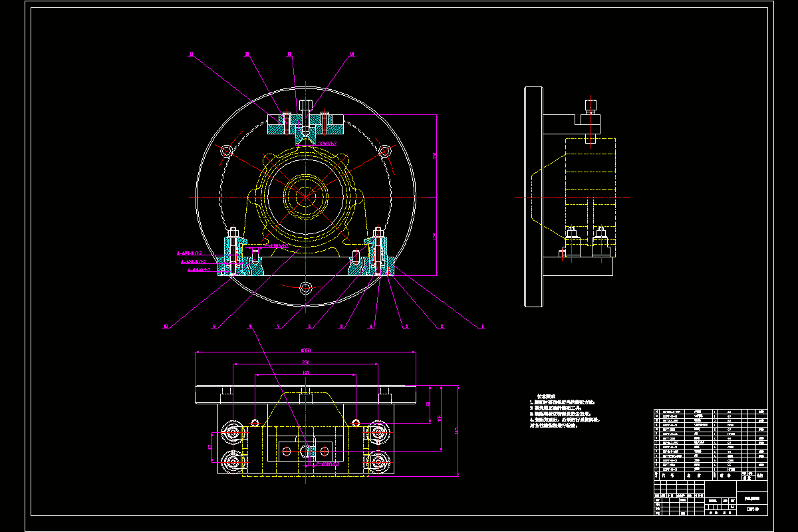The width and height of the screenshot is (798, 532).
Task: Select upper-left bolt circle in bottom view
Action: (x=233, y=433)
